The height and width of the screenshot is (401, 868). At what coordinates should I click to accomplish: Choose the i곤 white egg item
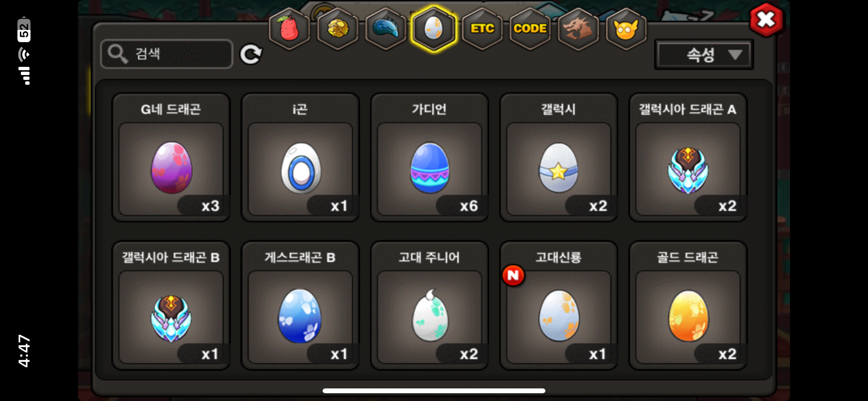pos(300,157)
